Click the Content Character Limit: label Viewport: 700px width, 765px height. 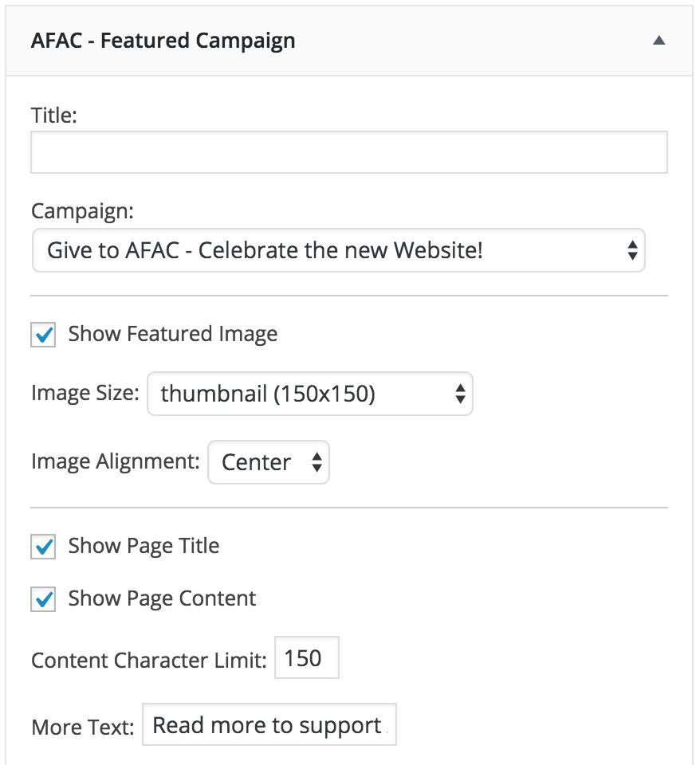pyautogui.click(x=149, y=660)
